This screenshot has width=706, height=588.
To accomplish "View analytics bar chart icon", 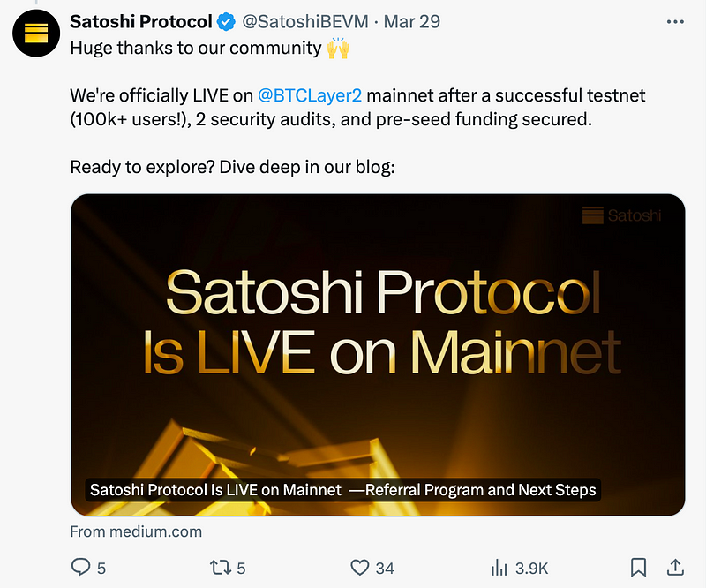I will pyautogui.click(x=499, y=568).
